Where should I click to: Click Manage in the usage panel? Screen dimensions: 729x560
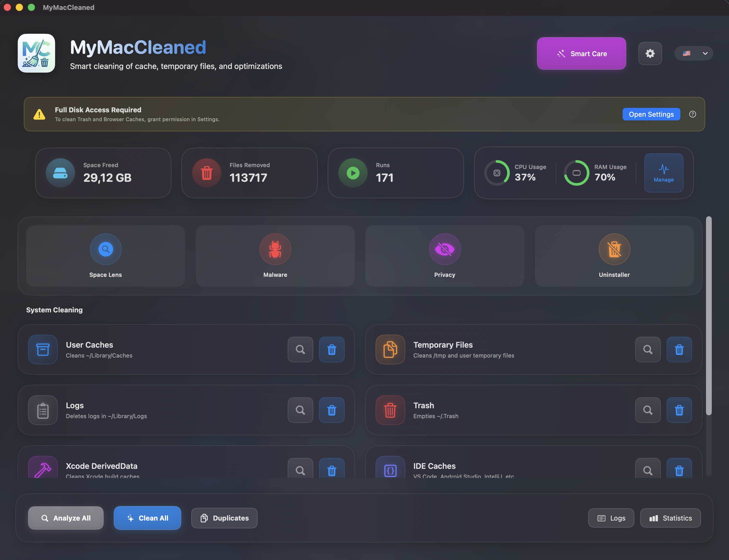664,173
